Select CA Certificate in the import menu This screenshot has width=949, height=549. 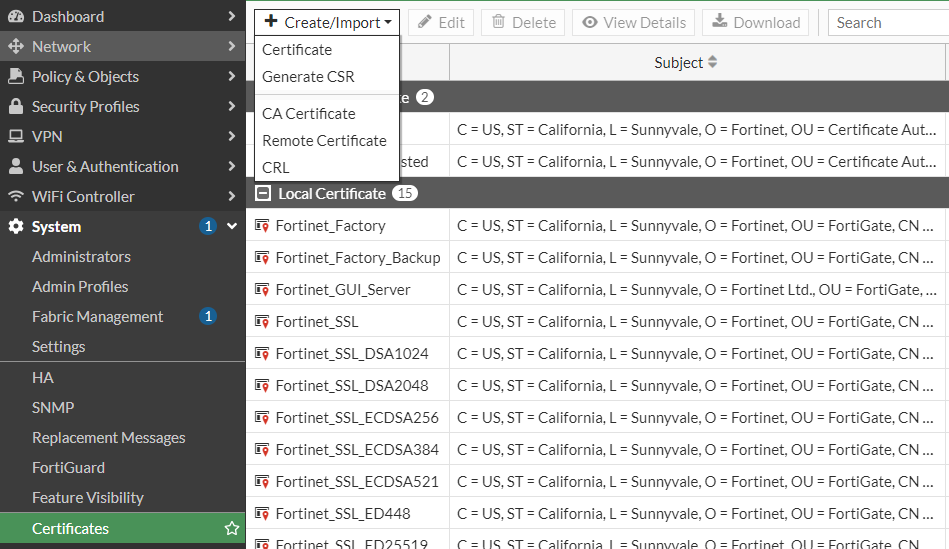[308, 114]
